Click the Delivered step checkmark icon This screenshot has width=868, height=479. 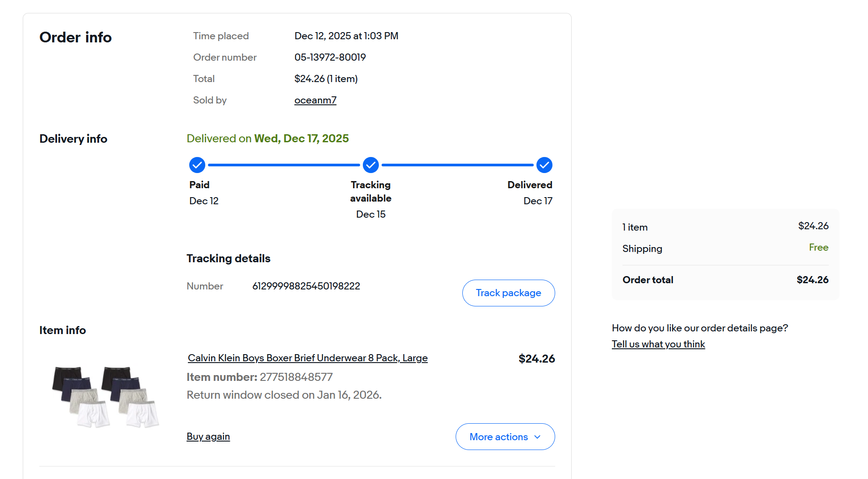[x=544, y=165]
